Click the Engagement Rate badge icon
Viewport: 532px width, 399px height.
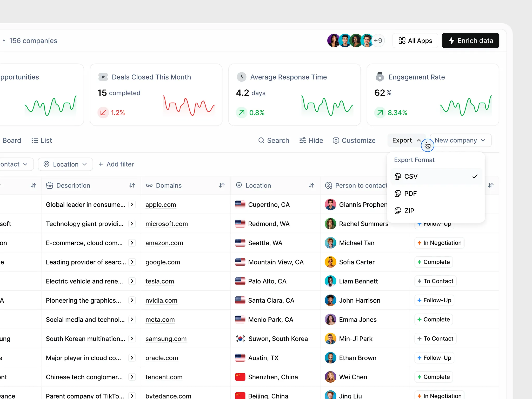click(380, 77)
